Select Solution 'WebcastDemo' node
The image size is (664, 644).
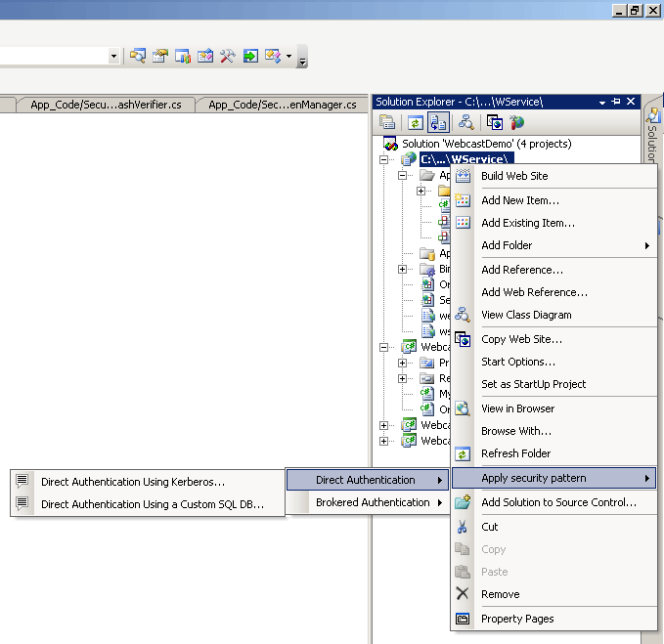coord(487,144)
